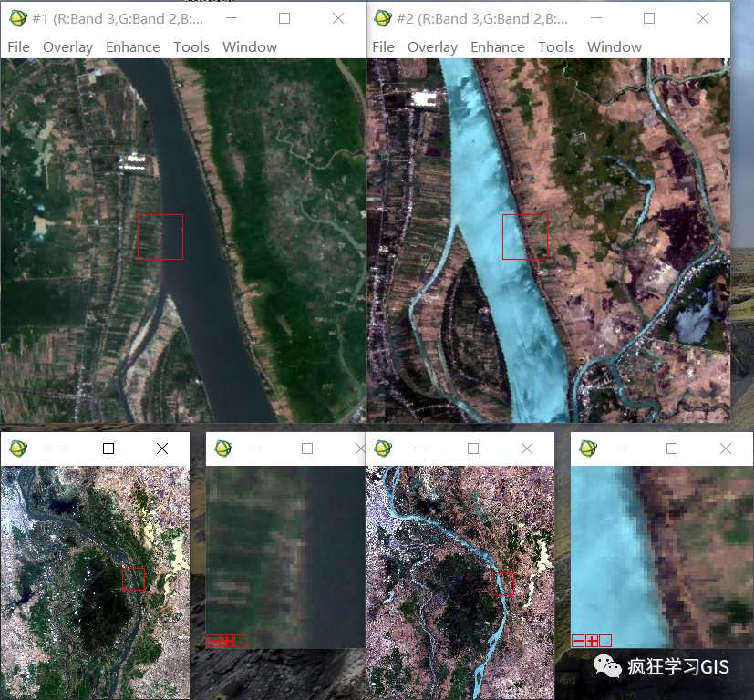Close the cyan-river scroll window
Screen dimensions: 754x700
pos(527,448)
